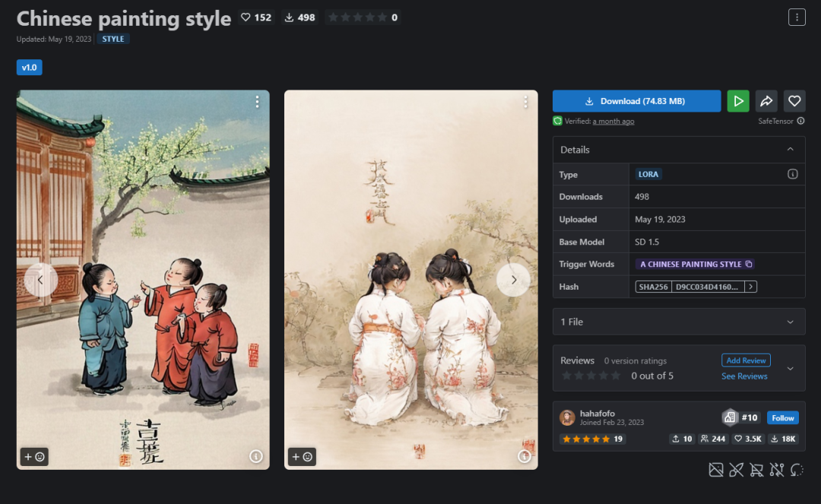Show generation info for the second image

click(524, 456)
